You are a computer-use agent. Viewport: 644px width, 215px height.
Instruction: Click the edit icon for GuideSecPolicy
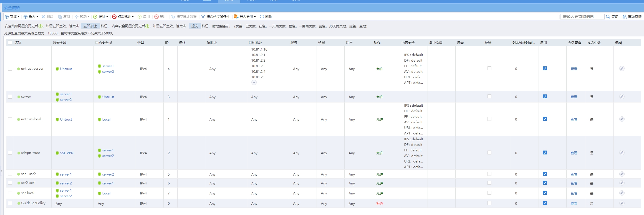622,203
